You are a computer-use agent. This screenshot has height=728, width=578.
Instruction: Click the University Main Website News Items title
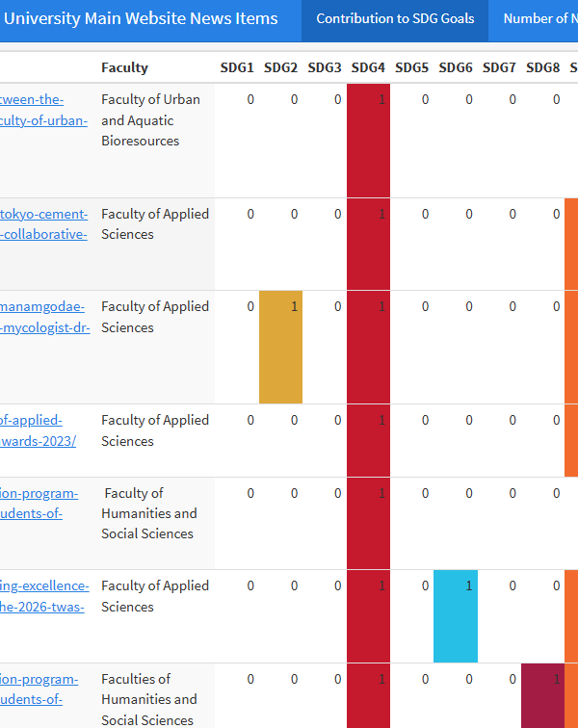pyautogui.click(x=141, y=18)
